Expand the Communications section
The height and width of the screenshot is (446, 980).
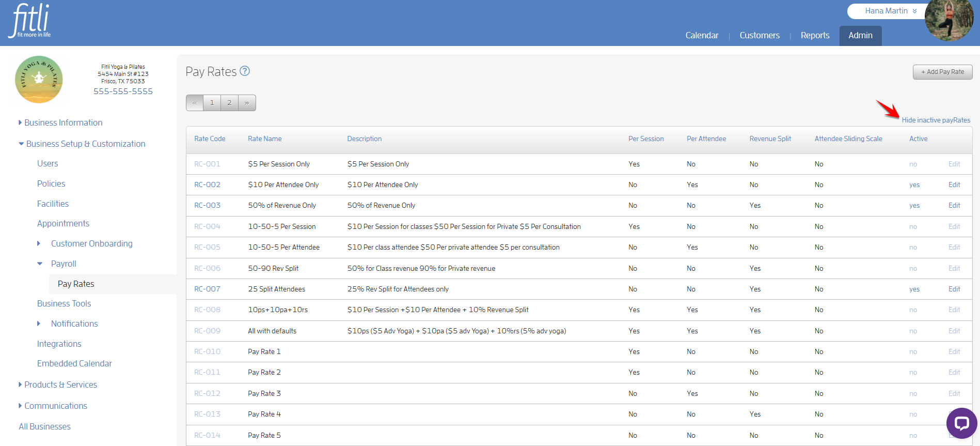tap(53, 406)
